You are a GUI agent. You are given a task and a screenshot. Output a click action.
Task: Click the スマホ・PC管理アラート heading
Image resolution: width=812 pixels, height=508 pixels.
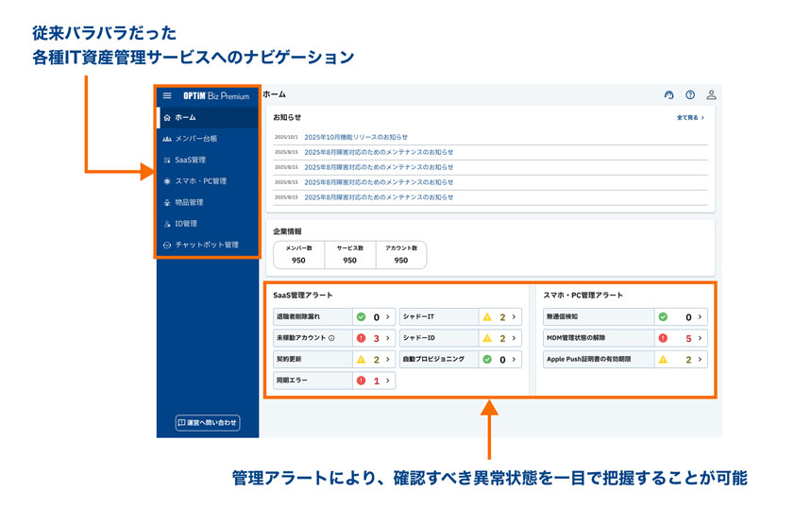584,296
